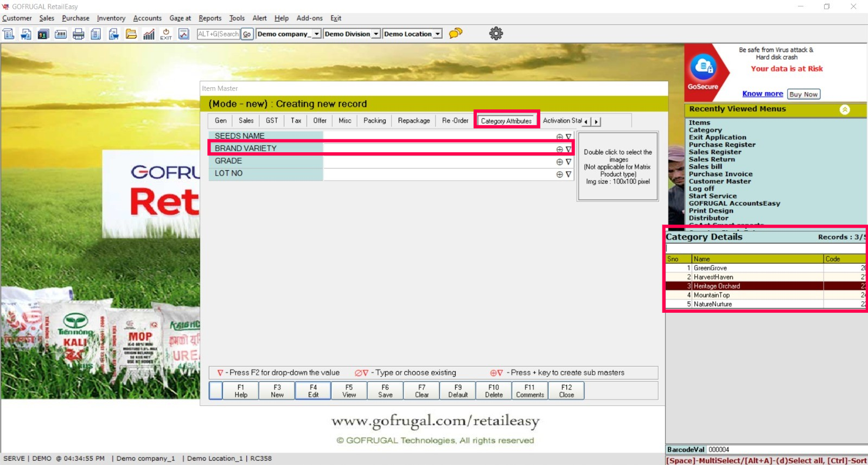Click the item image selection box
The image size is (868, 465).
coord(618,166)
